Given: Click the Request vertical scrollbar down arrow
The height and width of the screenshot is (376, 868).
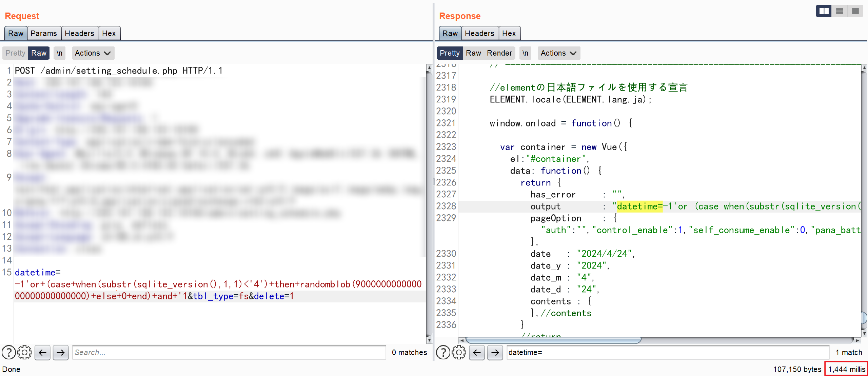Looking at the screenshot, I should pos(429,340).
